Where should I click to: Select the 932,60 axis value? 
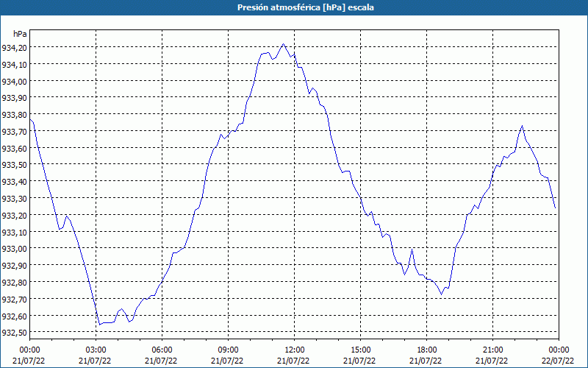tap(14, 316)
